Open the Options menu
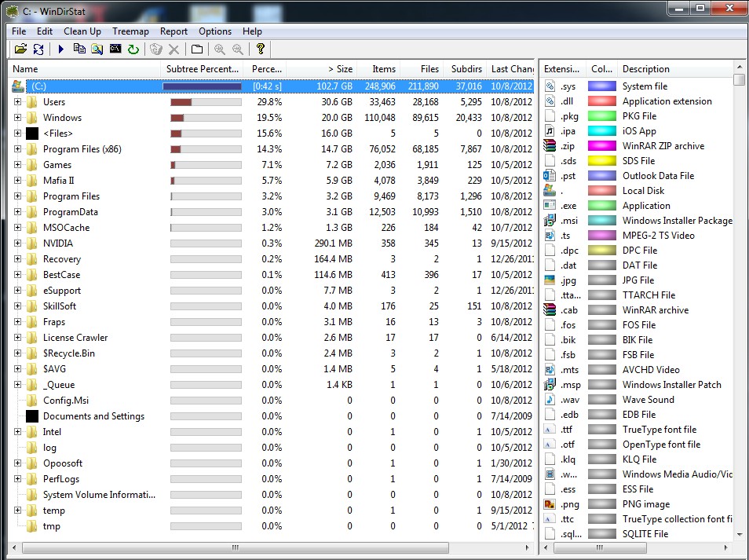 pyautogui.click(x=215, y=31)
